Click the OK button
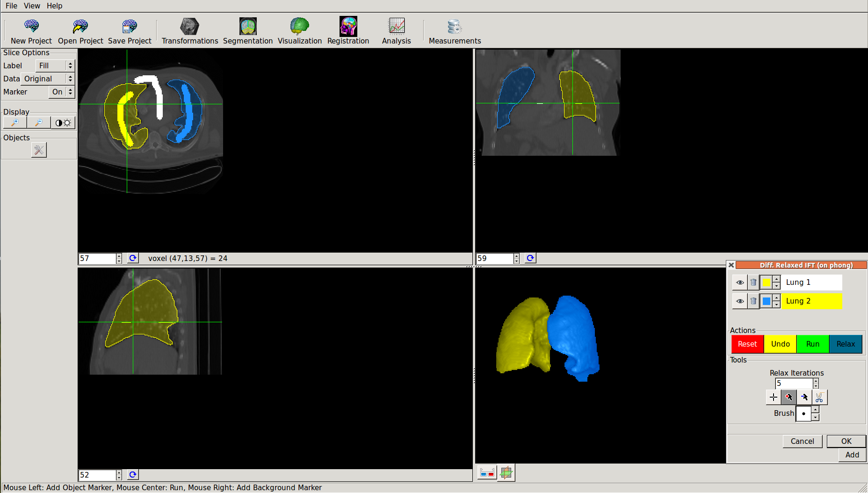The image size is (868, 493). point(846,441)
